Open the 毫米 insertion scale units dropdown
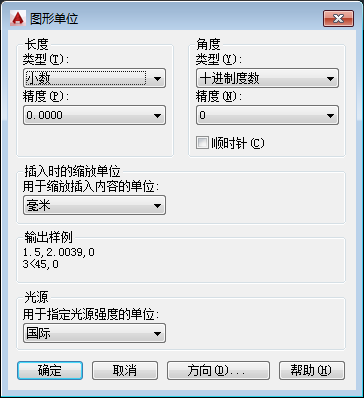 [94, 205]
